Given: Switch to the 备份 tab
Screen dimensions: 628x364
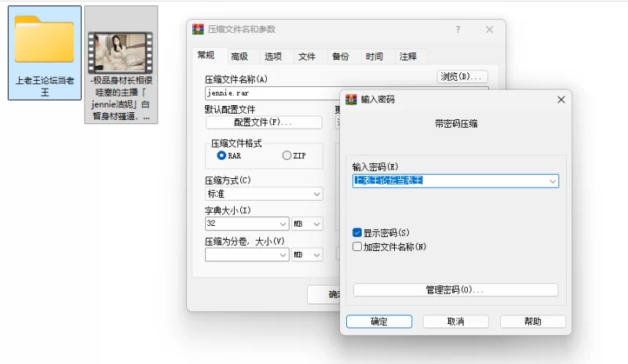Looking at the screenshot, I should (x=341, y=56).
